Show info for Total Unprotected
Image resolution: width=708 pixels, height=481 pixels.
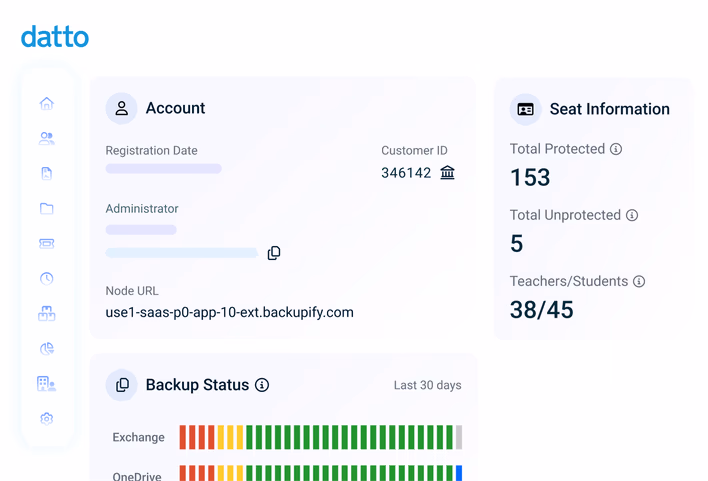[x=632, y=215]
